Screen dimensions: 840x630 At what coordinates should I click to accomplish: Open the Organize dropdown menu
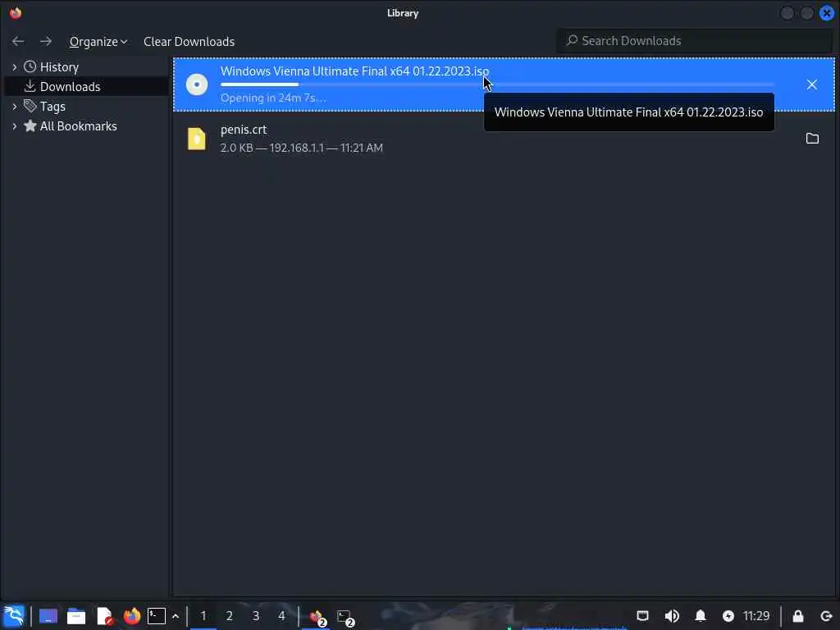(98, 41)
